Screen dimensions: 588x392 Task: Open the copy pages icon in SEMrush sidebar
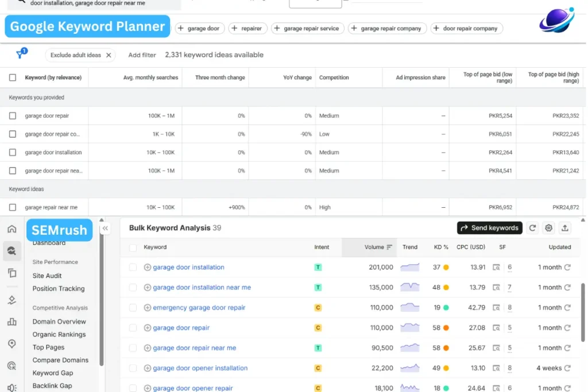click(x=12, y=273)
